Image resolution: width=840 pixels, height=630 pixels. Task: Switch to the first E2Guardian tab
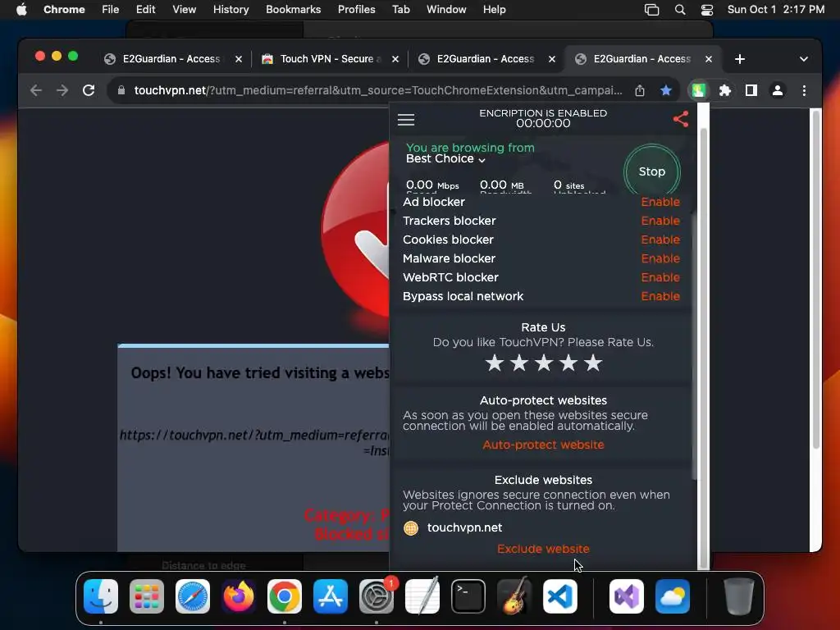click(172, 59)
